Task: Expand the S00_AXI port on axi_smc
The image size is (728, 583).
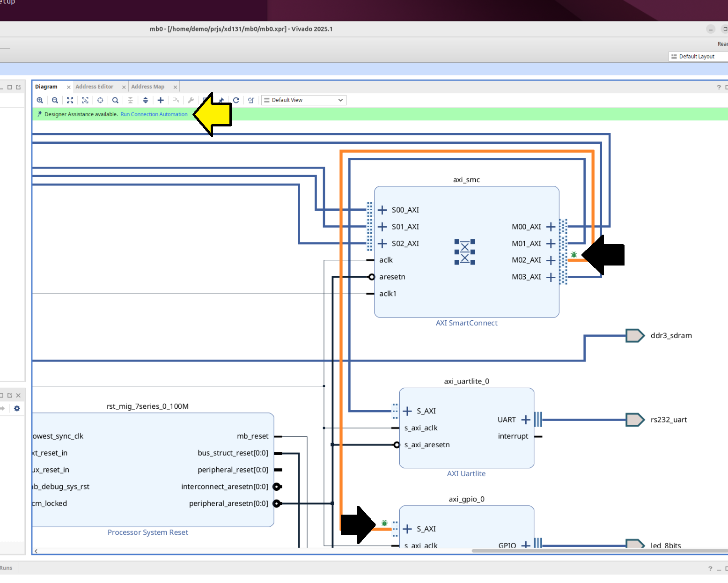Action: click(382, 210)
